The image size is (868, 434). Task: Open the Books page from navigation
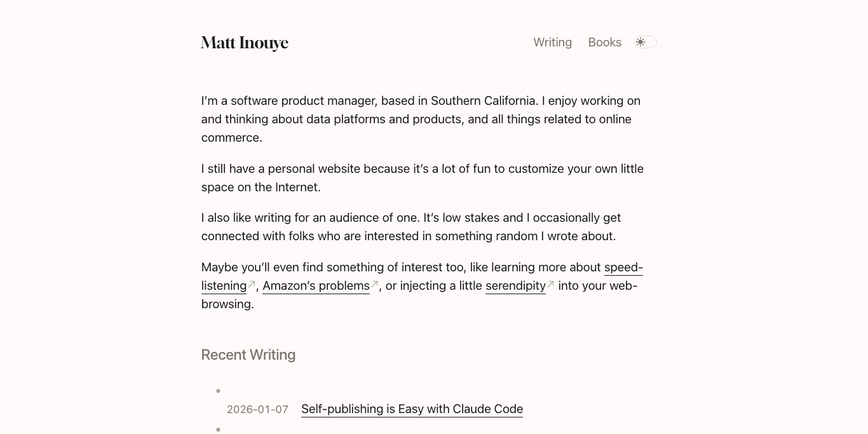coord(604,42)
